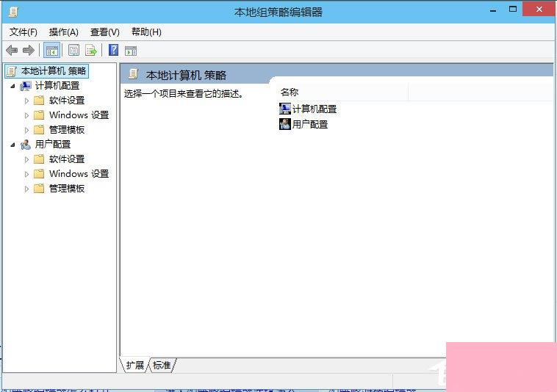Expand Windows 设置 under 计算机配置
The width and height of the screenshot is (557, 392).
coord(26,115)
